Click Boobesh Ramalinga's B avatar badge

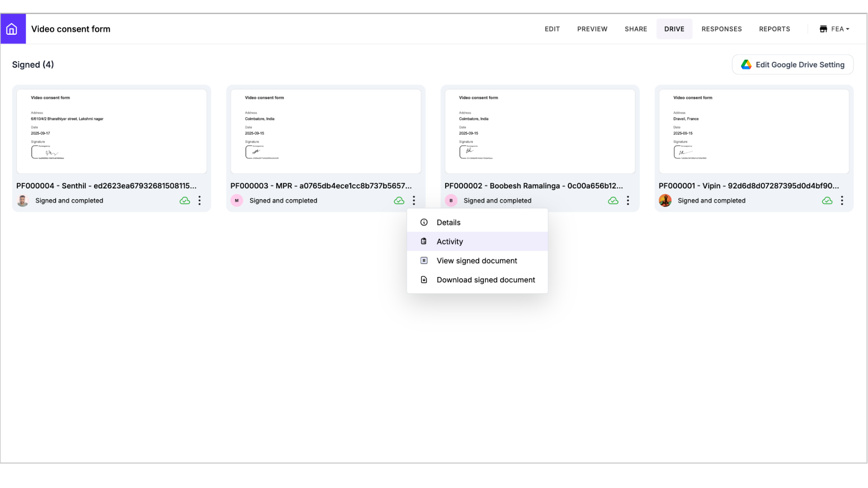[451, 201]
